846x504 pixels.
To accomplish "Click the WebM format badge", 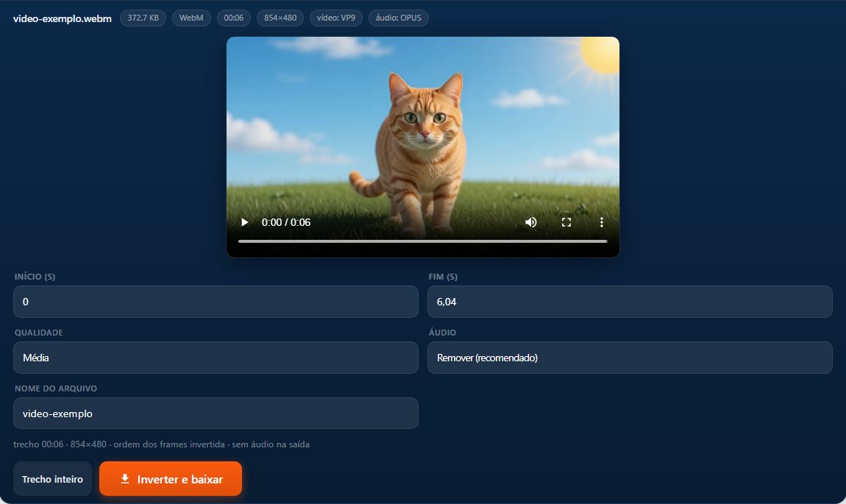I will [x=191, y=18].
